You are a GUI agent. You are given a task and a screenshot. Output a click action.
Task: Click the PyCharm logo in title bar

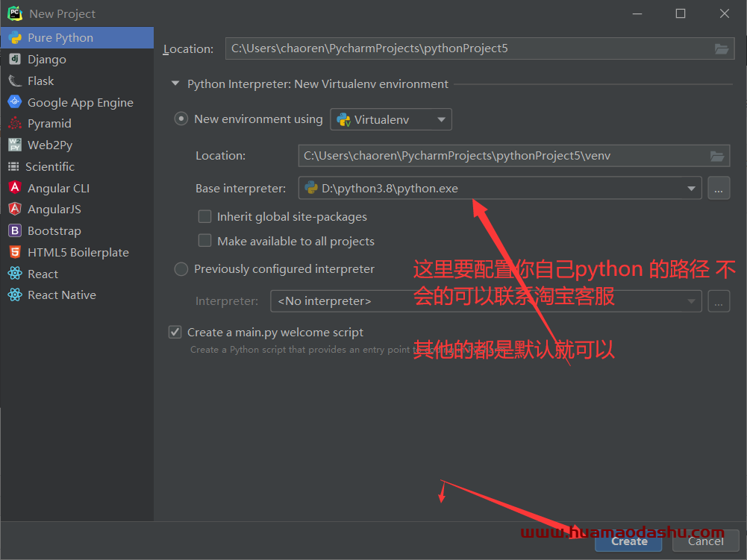[x=15, y=13]
